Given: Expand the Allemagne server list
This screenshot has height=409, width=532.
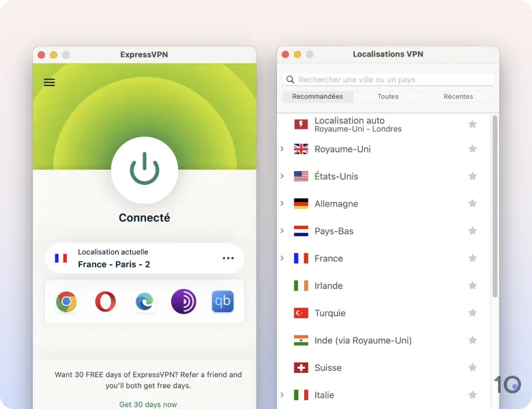Looking at the screenshot, I should click(x=282, y=204).
